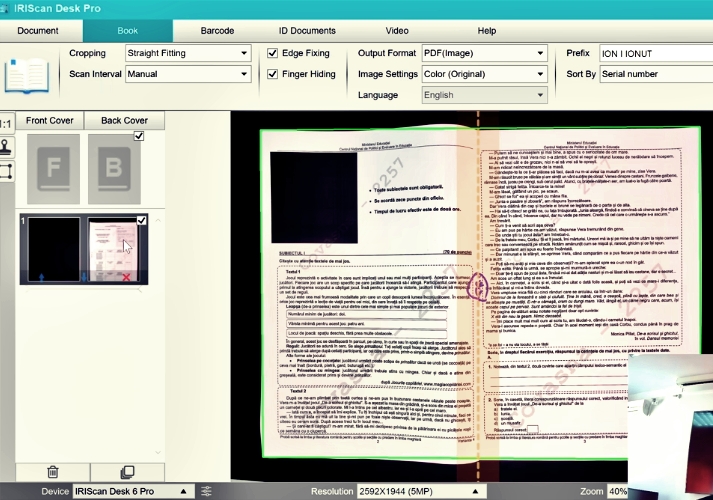Click the trash delete icon
The width and height of the screenshot is (713, 500).
[53, 472]
